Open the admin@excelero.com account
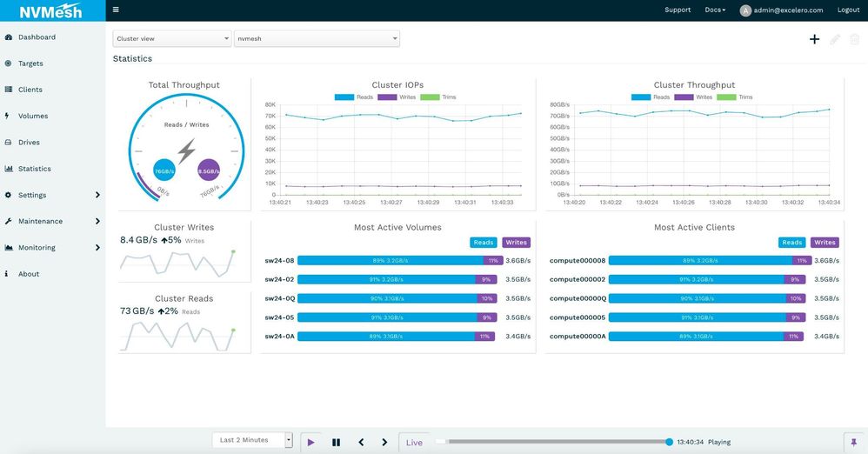 tap(788, 10)
